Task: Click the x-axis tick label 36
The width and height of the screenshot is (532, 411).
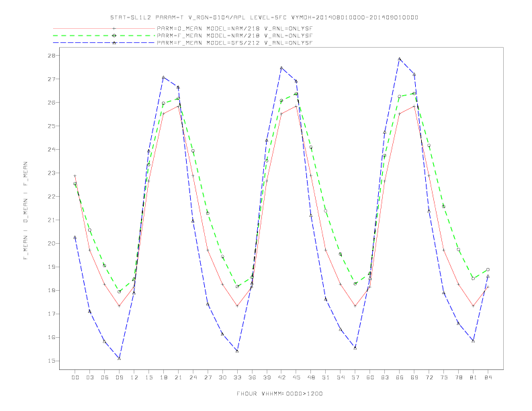Action: click(252, 377)
